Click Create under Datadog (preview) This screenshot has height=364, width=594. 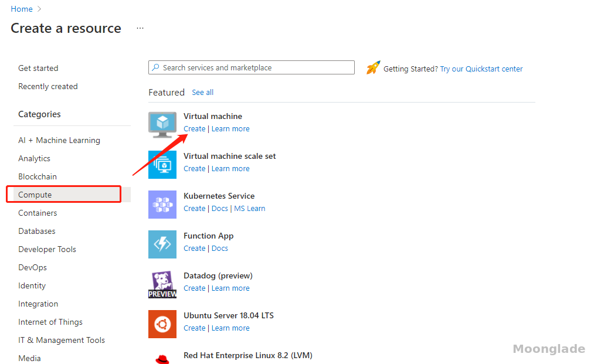coord(194,288)
